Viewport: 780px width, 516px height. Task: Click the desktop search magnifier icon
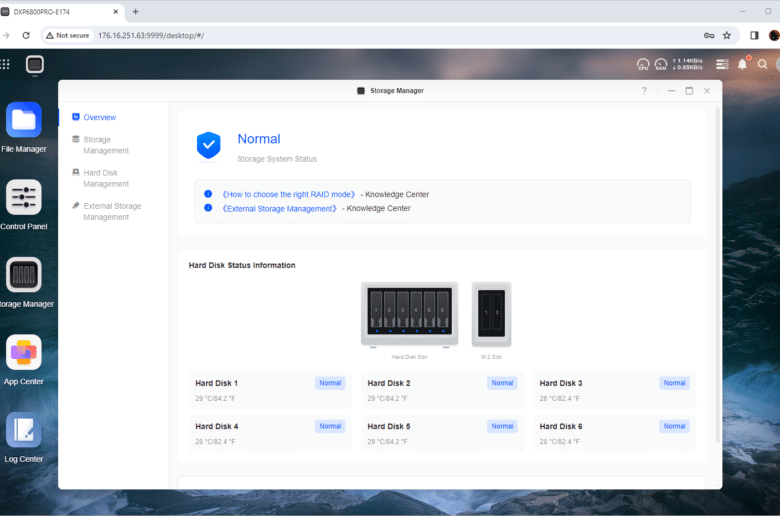point(762,64)
